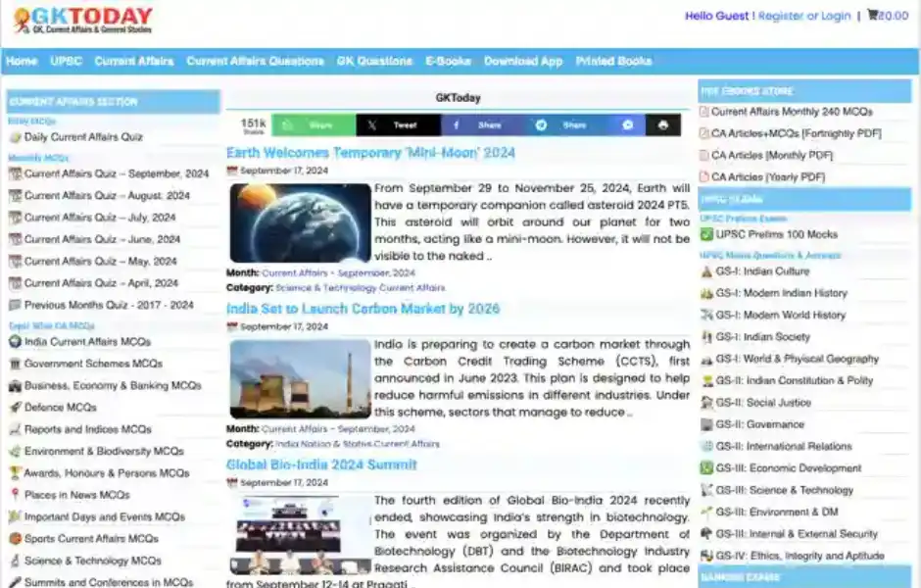Tweet the page with the X button
921x588 pixels.
click(398, 125)
